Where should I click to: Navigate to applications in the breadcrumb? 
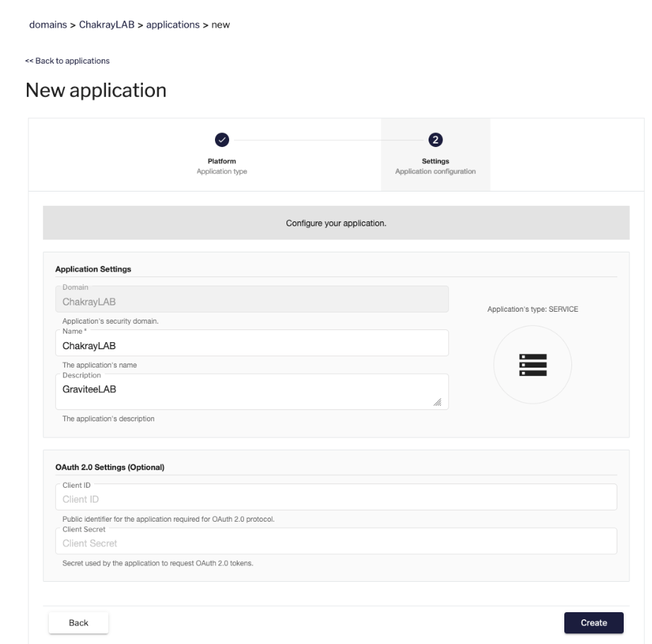pos(173,25)
